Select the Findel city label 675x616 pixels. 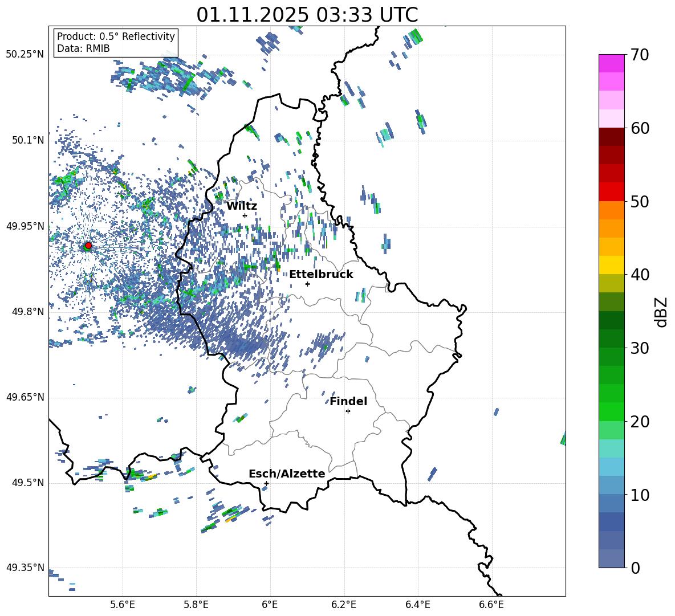(x=348, y=401)
